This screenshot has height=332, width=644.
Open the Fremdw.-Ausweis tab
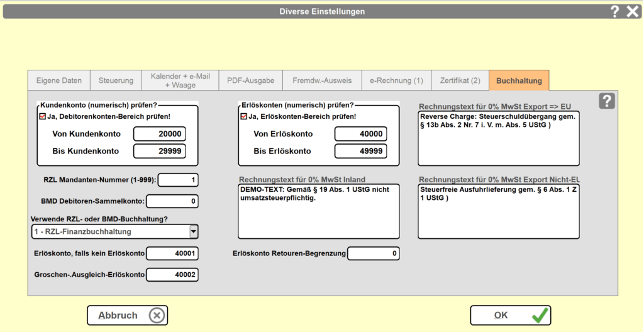coord(322,80)
